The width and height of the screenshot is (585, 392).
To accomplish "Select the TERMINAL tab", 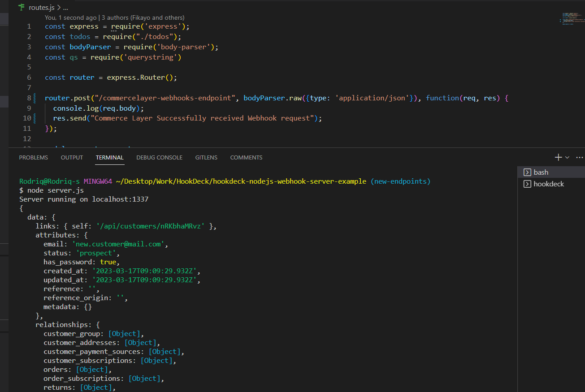I will tap(109, 157).
